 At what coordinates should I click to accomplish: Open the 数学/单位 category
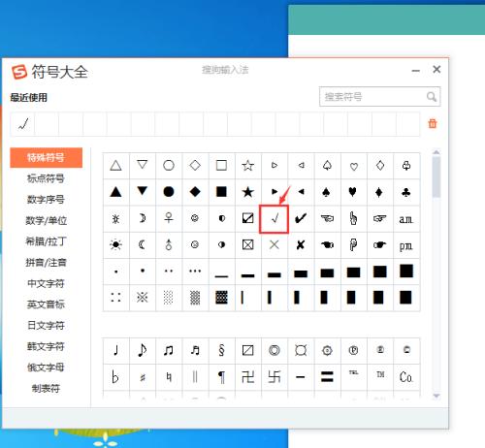pyautogui.click(x=46, y=220)
